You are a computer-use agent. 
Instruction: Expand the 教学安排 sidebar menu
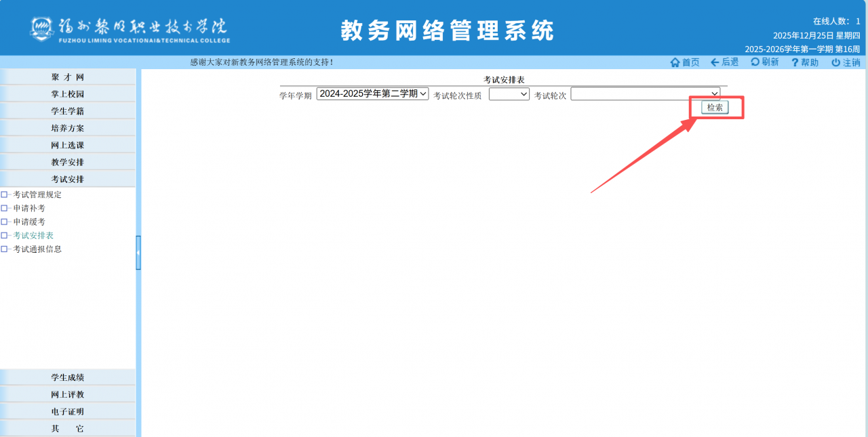coord(68,162)
